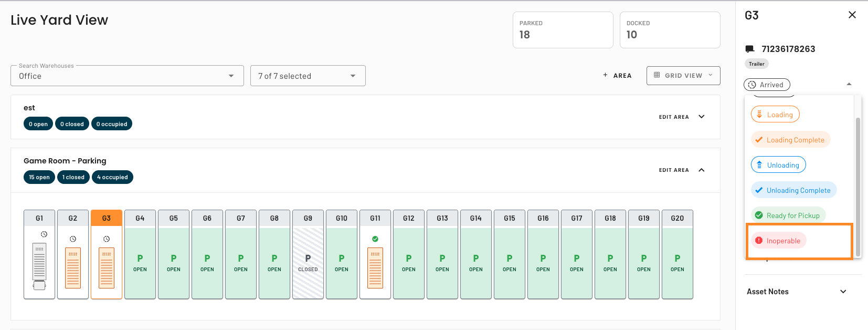Expand the est area chevron

(702, 117)
